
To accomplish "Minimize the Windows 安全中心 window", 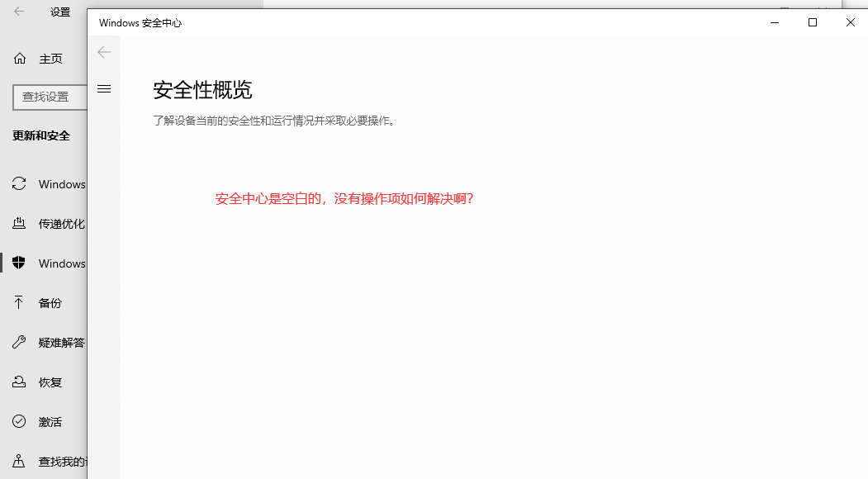I will pos(775,22).
